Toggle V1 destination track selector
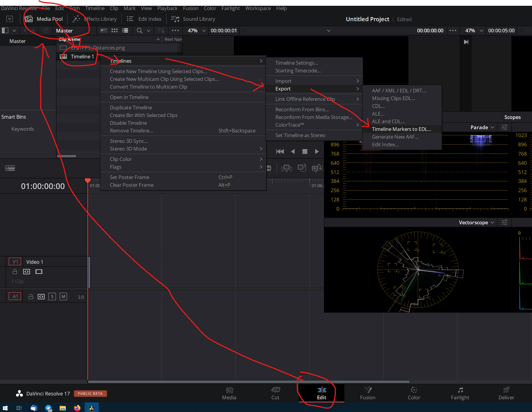 coord(15,262)
